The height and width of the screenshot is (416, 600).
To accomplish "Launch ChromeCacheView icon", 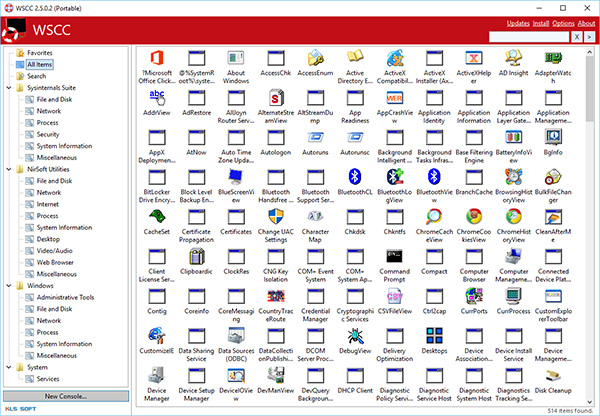I will click(434, 217).
